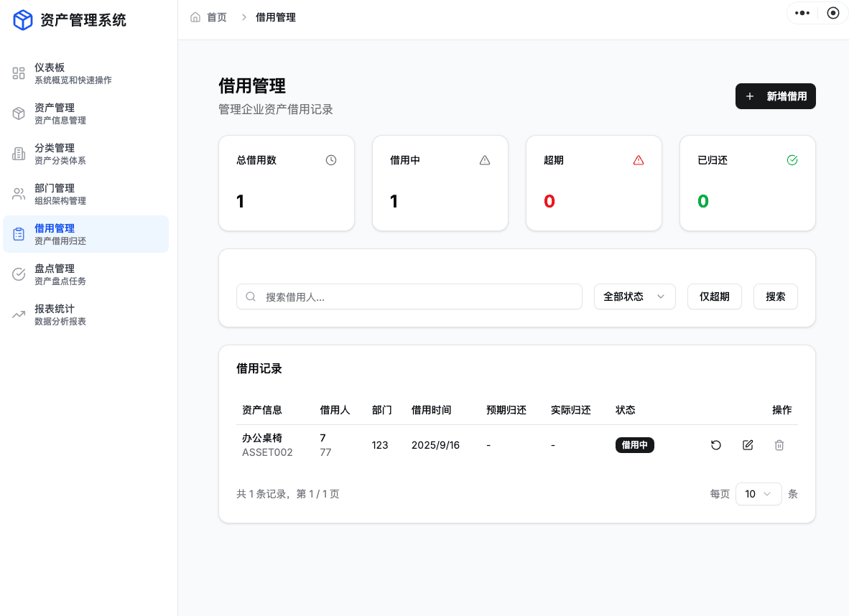Click the blue cube app logo
The image size is (849, 616).
tap(23, 20)
